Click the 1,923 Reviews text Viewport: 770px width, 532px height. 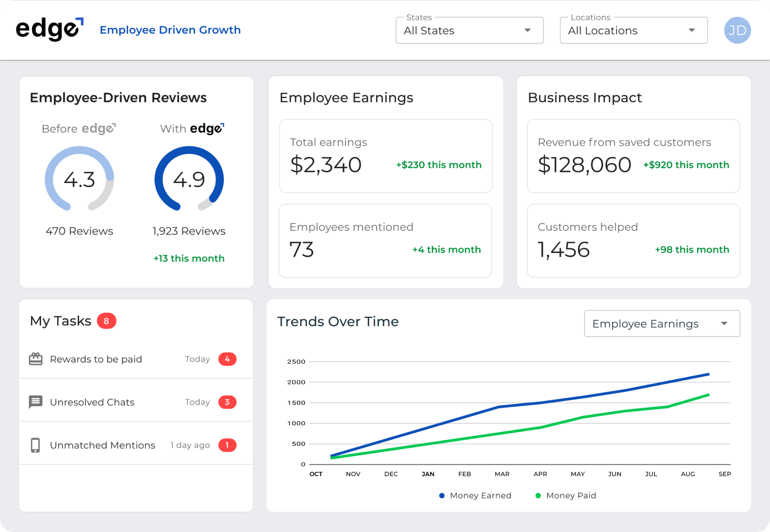click(189, 231)
